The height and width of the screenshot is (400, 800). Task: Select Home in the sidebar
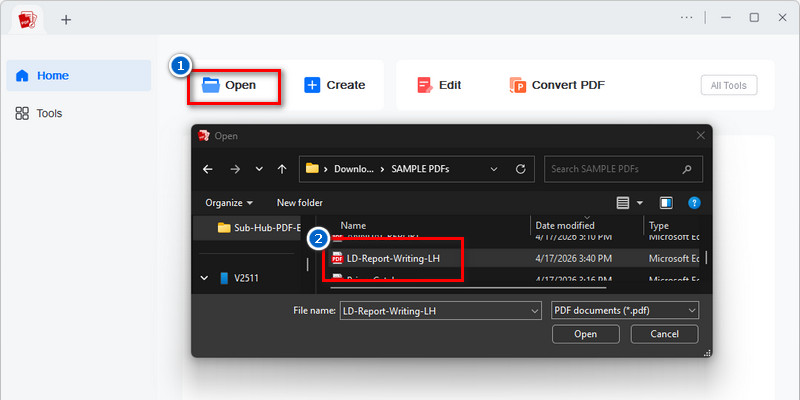[79, 76]
